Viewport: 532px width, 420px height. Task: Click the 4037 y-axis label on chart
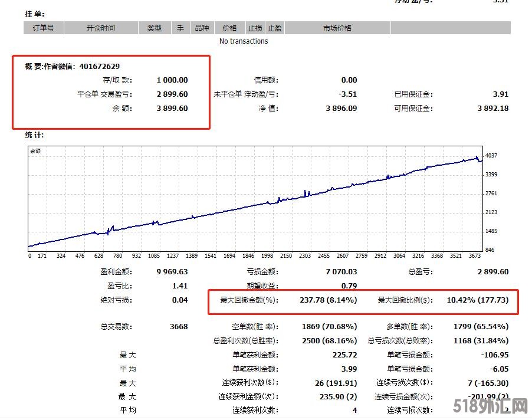pyautogui.click(x=491, y=156)
